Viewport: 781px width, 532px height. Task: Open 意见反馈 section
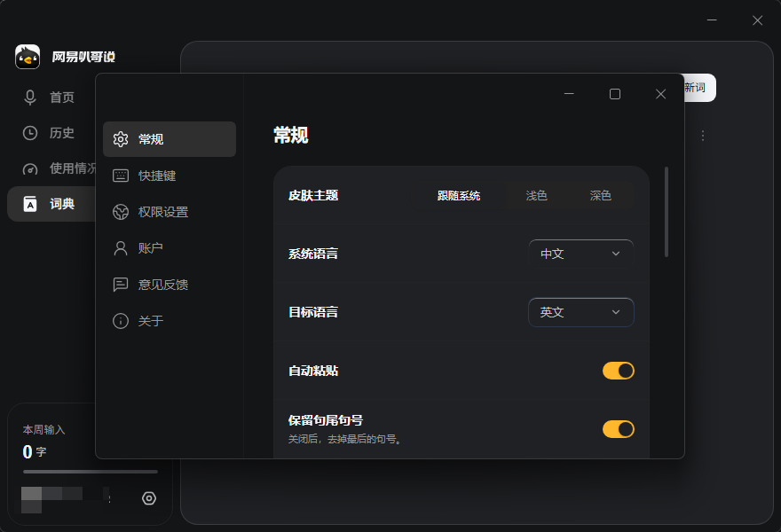170,285
